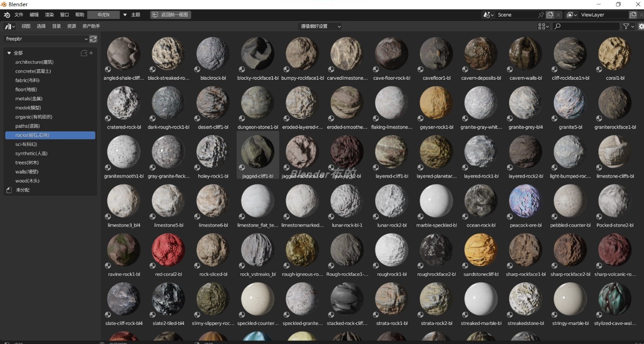Open the freepbr library dropdown
This screenshot has height=344, width=644.
pyautogui.click(x=46, y=39)
